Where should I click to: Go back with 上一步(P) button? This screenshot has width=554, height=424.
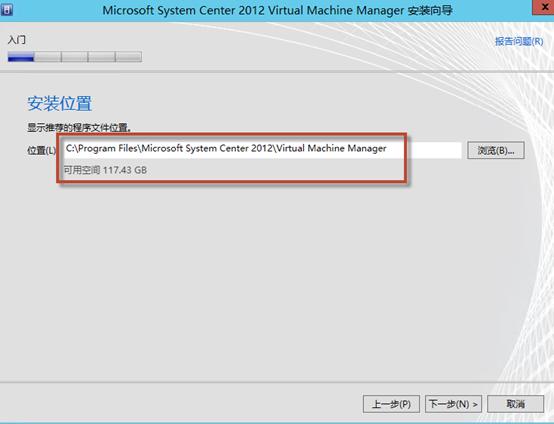(x=391, y=404)
